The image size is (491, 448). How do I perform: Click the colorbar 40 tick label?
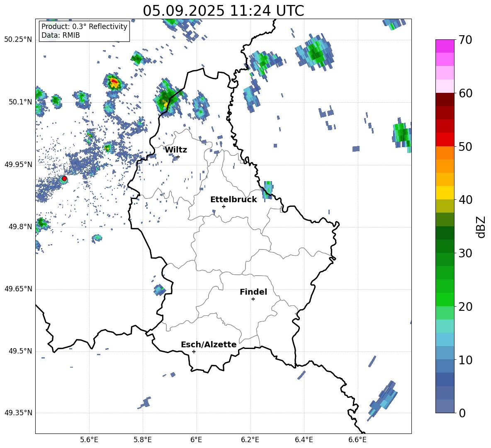pos(465,200)
